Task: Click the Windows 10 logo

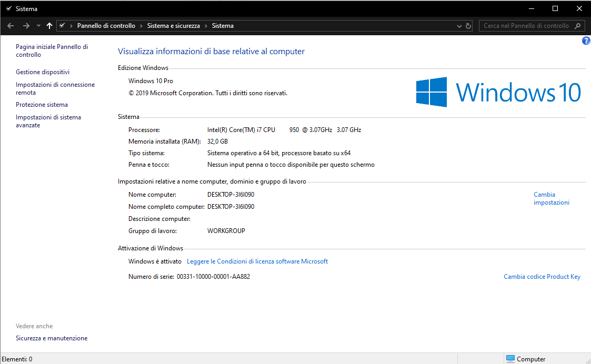Action: coord(498,92)
